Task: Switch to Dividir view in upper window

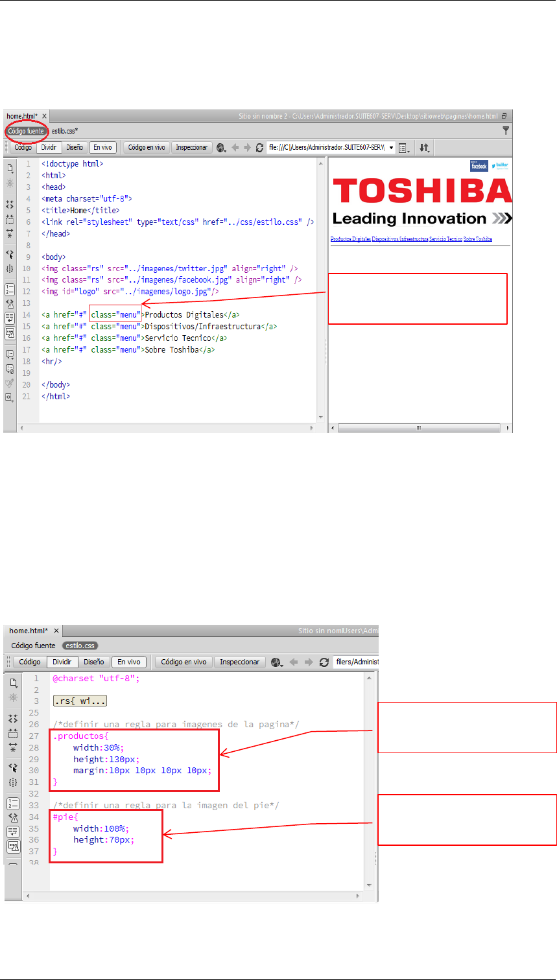Action: tap(50, 148)
